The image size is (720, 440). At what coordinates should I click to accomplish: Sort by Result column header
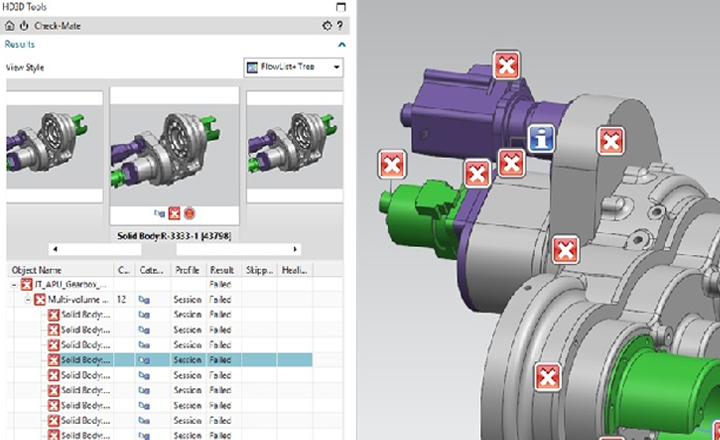(x=220, y=270)
